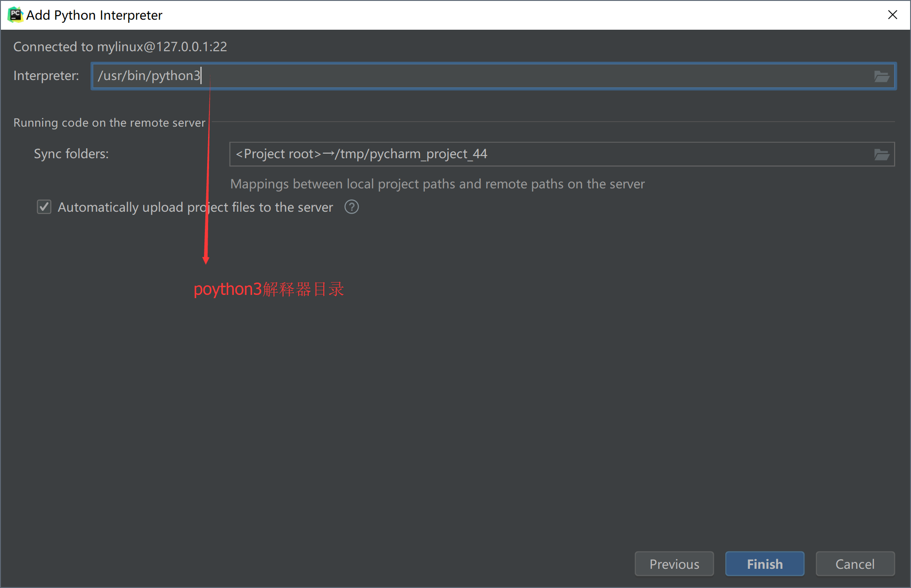The image size is (911, 588).
Task: Click the 'Automatically upload project files' label
Action: point(195,207)
